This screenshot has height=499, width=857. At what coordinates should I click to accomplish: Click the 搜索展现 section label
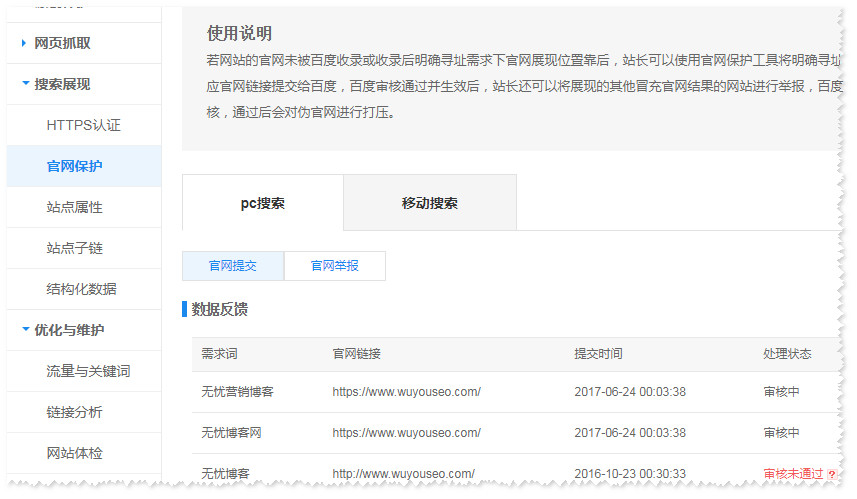(62, 84)
